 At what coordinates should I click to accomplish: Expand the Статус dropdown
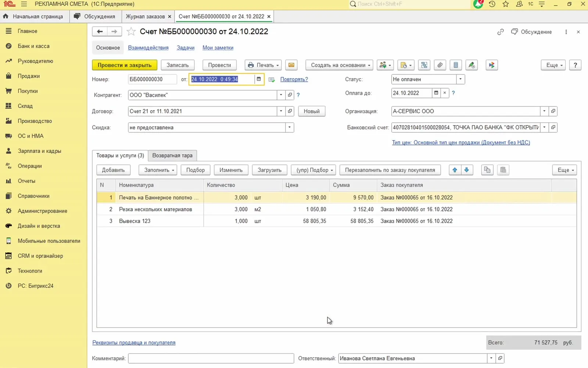point(460,79)
